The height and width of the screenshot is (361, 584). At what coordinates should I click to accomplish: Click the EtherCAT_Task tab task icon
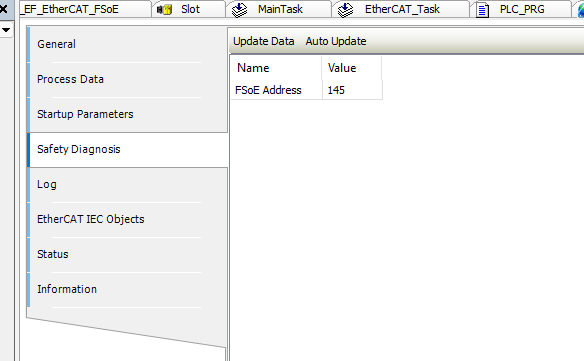pos(346,10)
